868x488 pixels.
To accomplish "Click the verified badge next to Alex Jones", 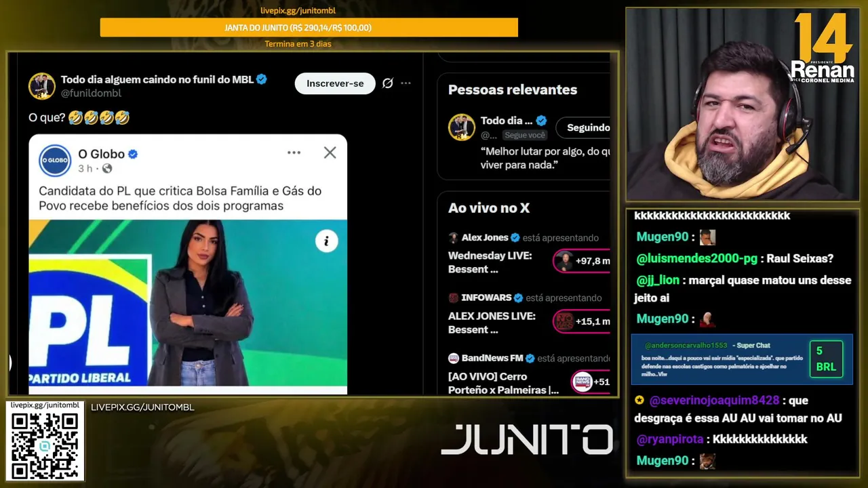I will [x=515, y=238].
